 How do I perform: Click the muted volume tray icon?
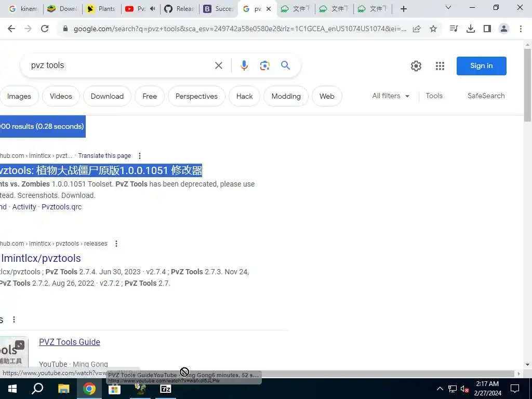click(x=465, y=389)
